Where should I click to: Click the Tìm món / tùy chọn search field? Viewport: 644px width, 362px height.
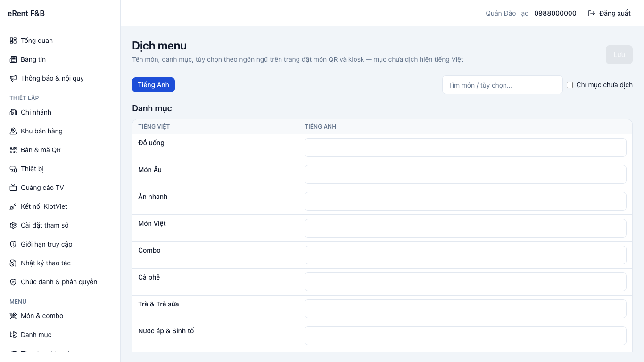click(x=503, y=85)
